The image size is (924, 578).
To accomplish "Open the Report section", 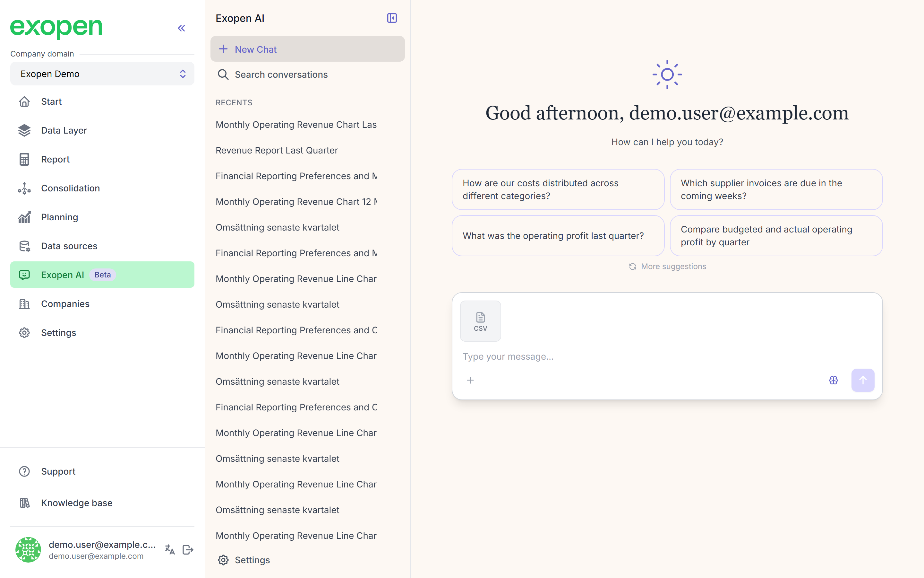I will tap(102, 159).
